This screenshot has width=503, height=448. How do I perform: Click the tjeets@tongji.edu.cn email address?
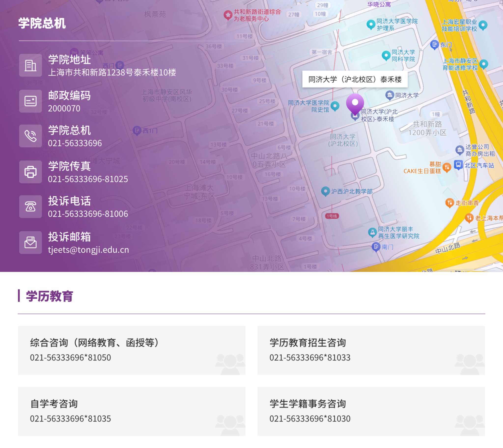click(x=88, y=250)
